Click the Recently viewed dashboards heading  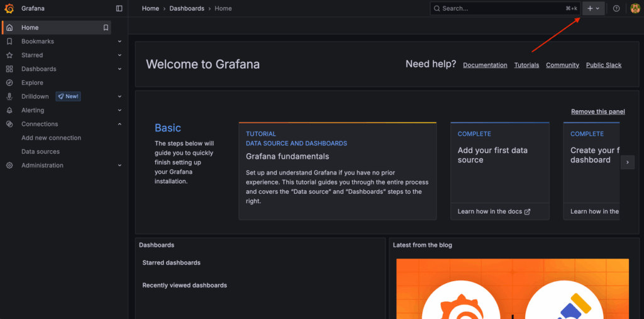184,285
